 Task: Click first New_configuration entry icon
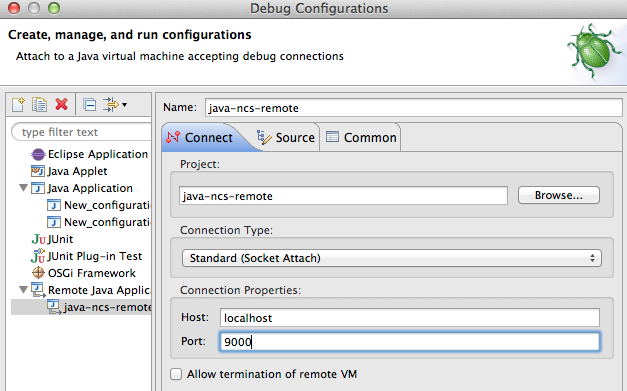(54, 205)
